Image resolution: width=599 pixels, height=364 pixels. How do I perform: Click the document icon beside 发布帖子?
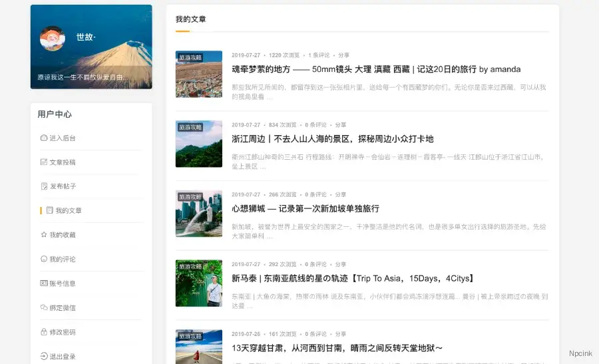44,186
